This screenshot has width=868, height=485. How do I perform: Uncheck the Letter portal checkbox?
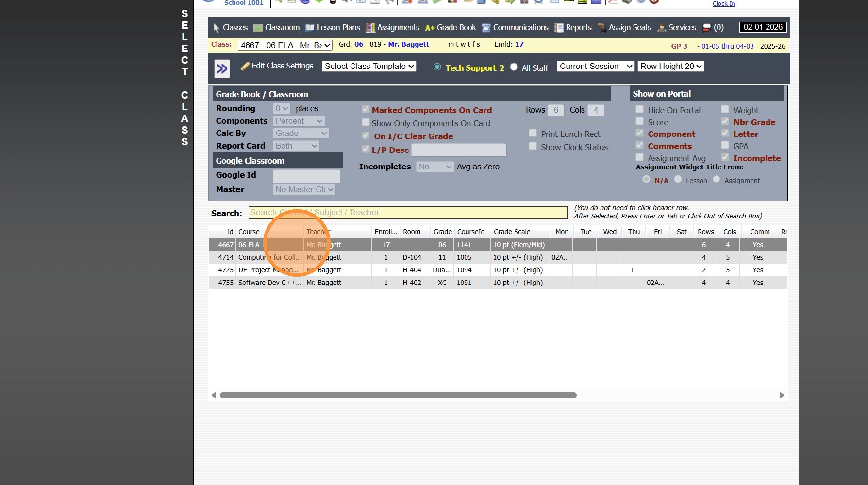725,134
